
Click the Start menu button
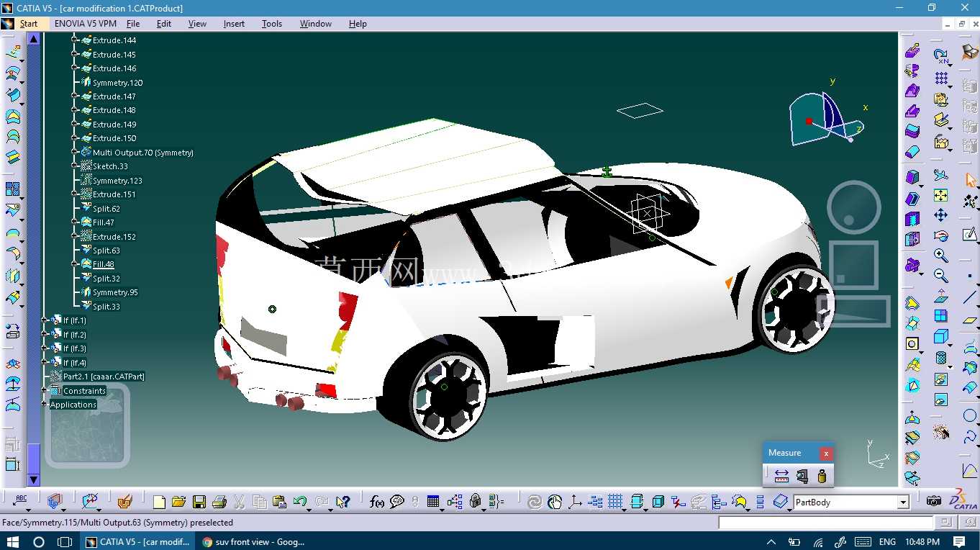point(29,24)
